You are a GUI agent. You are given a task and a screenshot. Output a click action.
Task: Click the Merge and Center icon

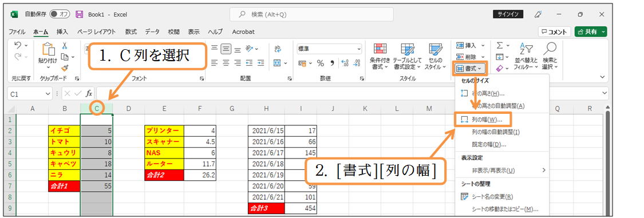click(277, 63)
